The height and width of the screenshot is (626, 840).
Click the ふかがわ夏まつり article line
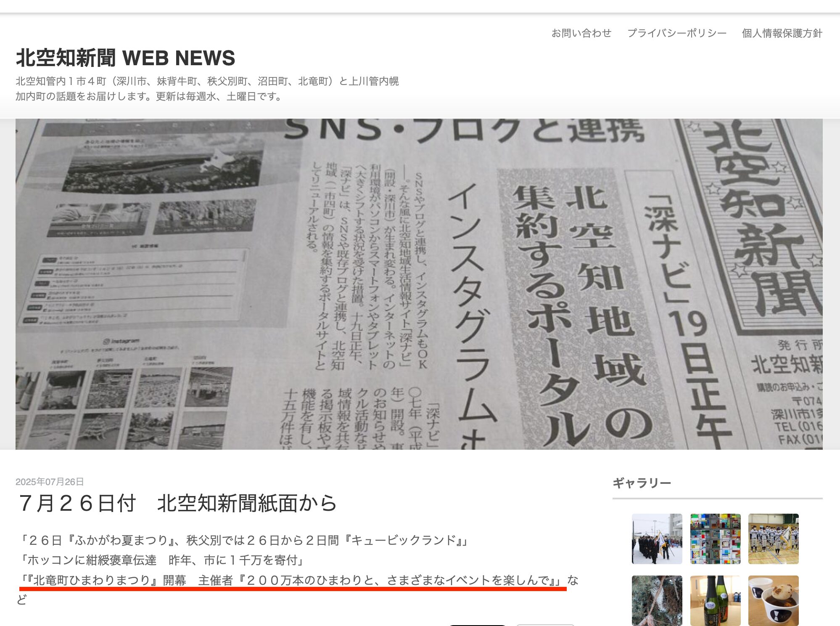point(244,540)
